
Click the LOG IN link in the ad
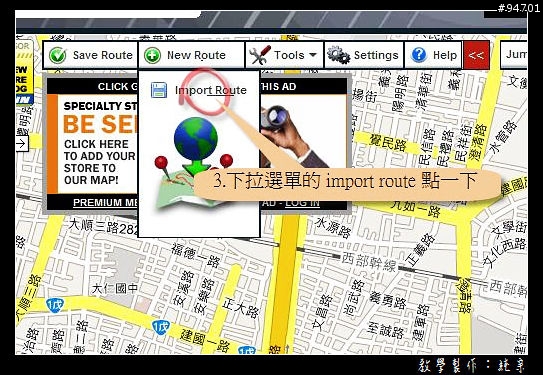pos(302,203)
